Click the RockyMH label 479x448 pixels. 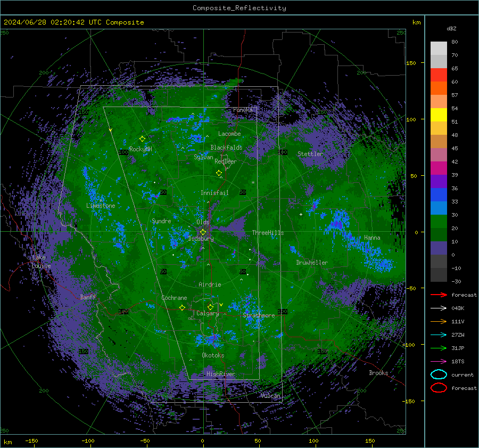pos(141,149)
